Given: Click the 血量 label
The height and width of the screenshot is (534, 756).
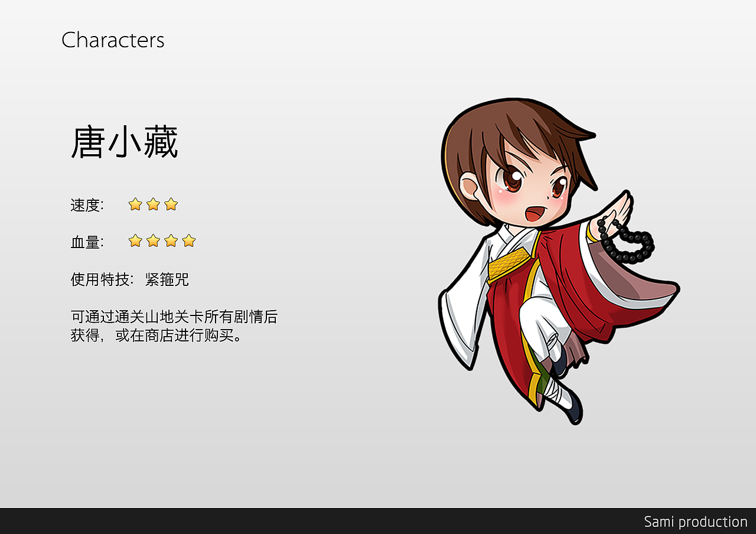Looking at the screenshot, I should (87, 242).
